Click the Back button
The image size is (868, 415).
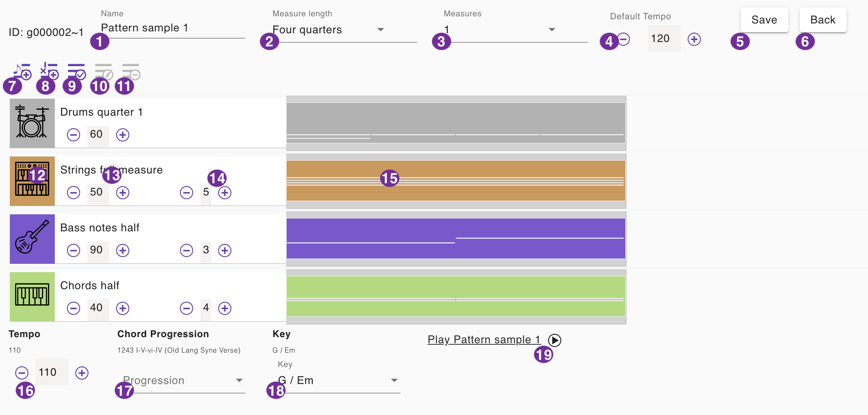click(823, 20)
